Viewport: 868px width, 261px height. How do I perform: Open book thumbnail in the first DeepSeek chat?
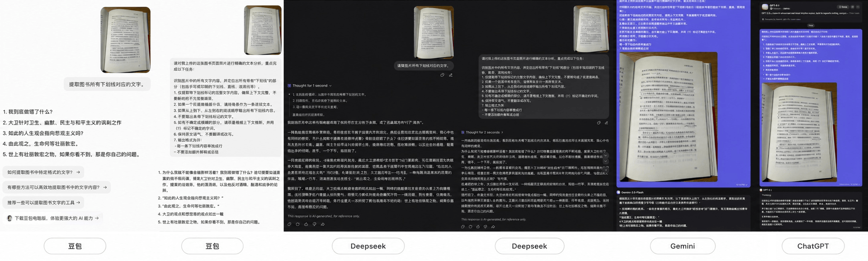[434, 32]
